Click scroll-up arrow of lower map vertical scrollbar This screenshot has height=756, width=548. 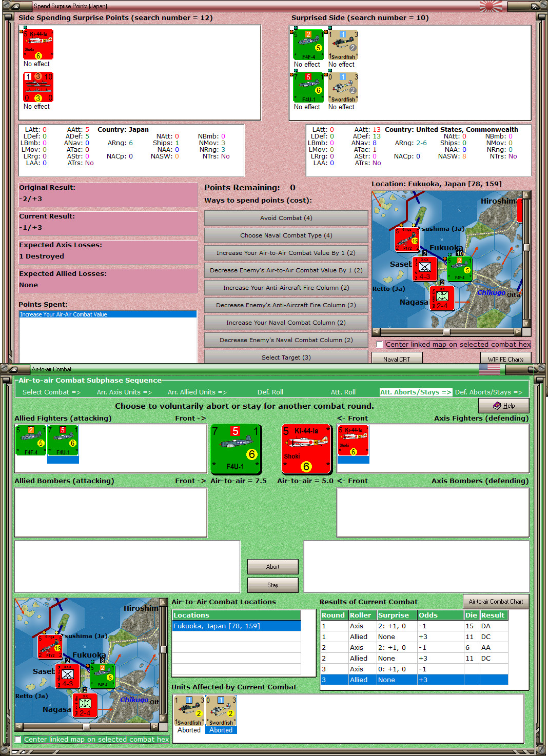164,602
